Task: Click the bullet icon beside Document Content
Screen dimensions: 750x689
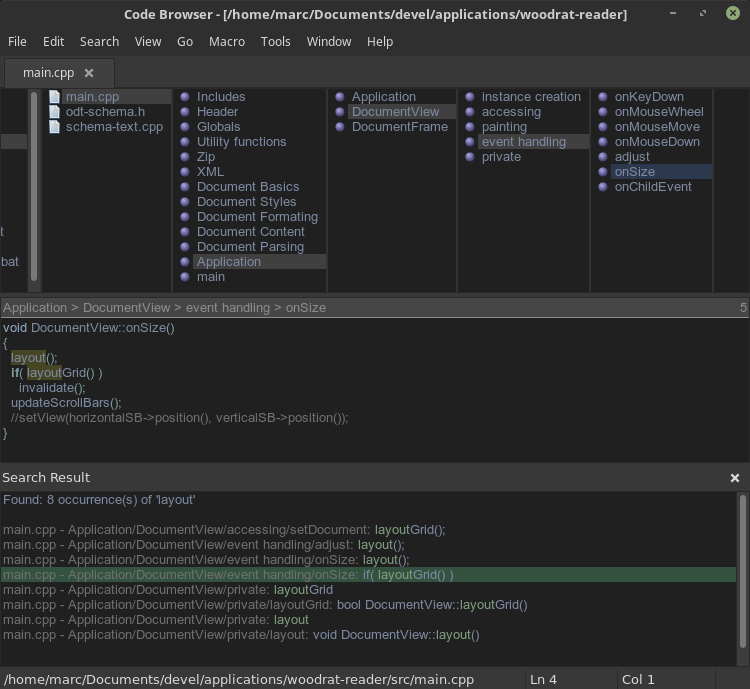Action: 185,232
